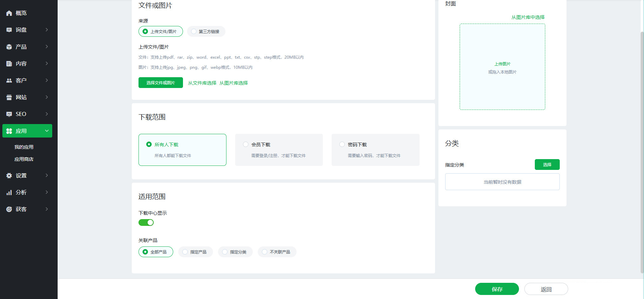
Task: Select 指定产品 under 关联产品
Action: click(x=185, y=252)
